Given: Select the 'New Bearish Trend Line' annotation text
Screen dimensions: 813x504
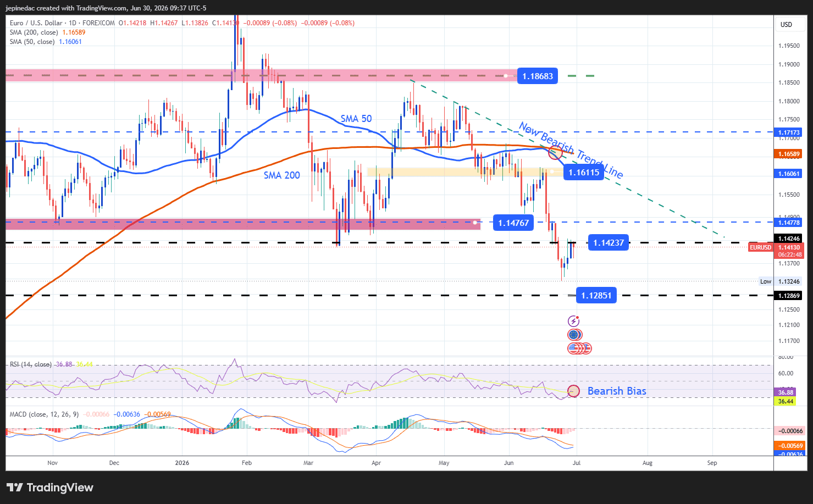Looking at the screenshot, I should coord(571,151).
